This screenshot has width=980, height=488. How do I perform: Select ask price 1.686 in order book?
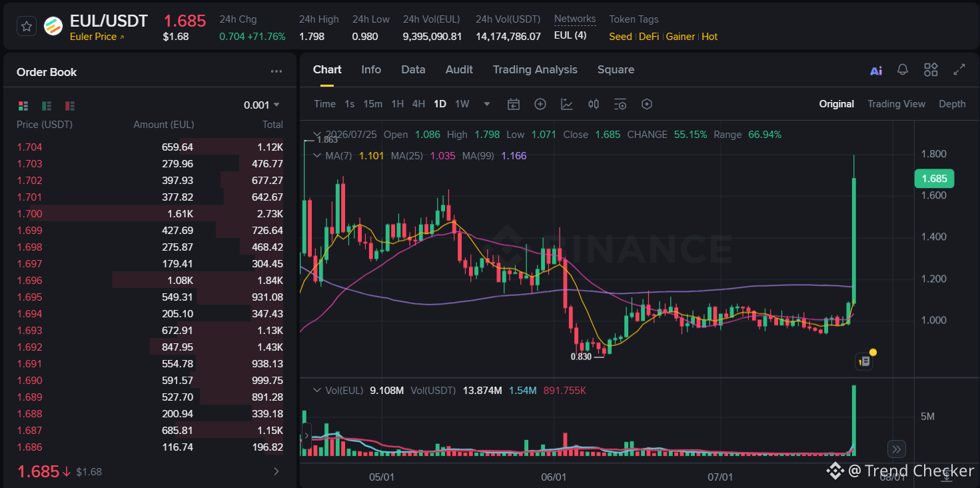[x=29, y=447]
